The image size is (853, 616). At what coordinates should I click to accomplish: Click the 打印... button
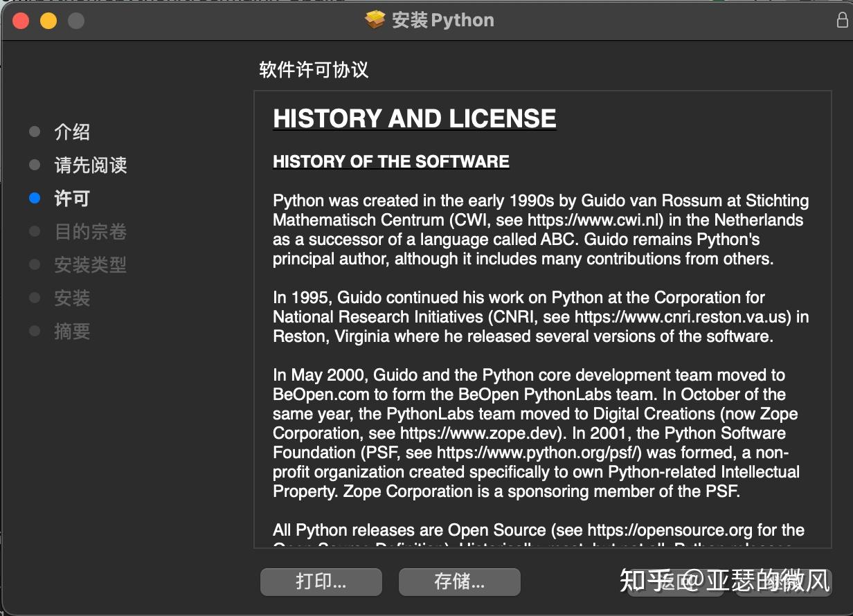point(321,582)
